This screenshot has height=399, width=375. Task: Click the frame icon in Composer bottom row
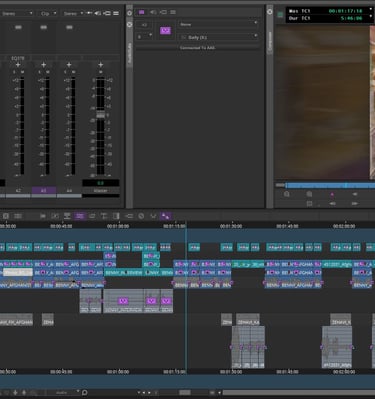pyautogui.click(x=309, y=203)
